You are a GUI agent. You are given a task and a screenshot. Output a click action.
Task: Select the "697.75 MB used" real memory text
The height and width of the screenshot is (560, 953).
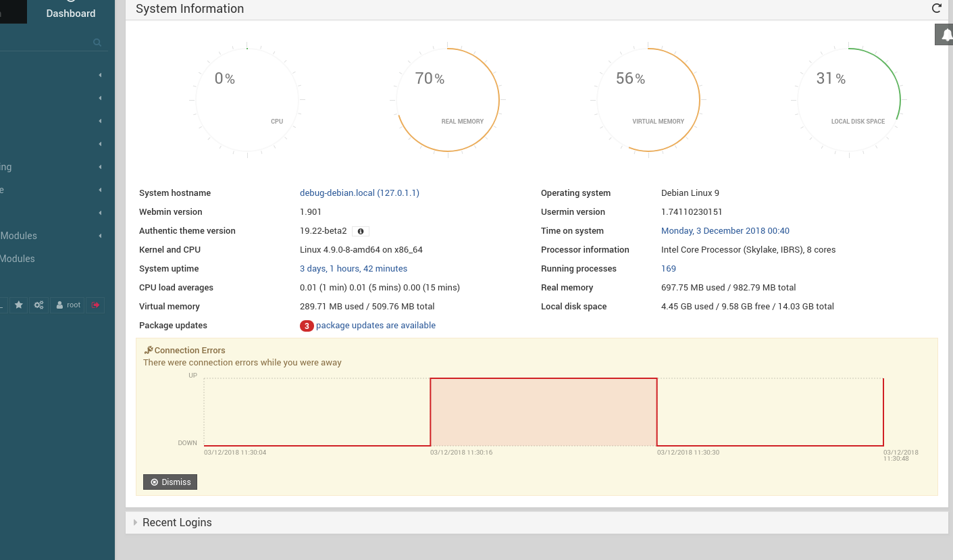coord(692,288)
